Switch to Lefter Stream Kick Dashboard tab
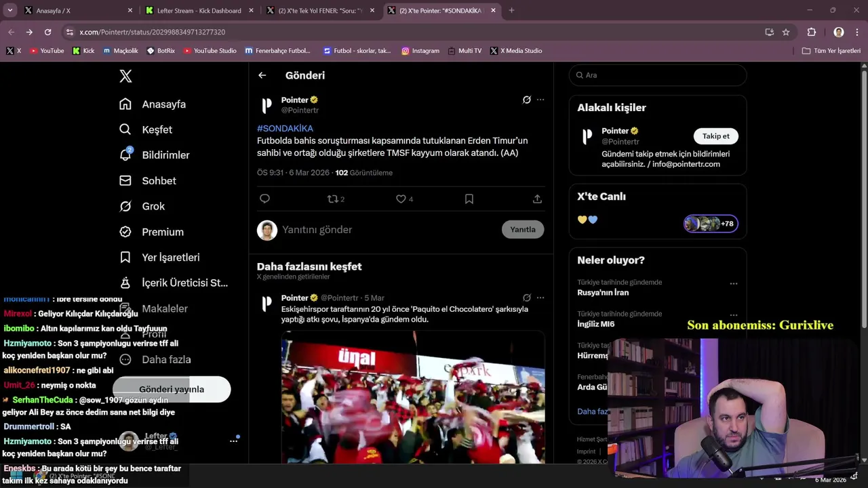 [199, 11]
